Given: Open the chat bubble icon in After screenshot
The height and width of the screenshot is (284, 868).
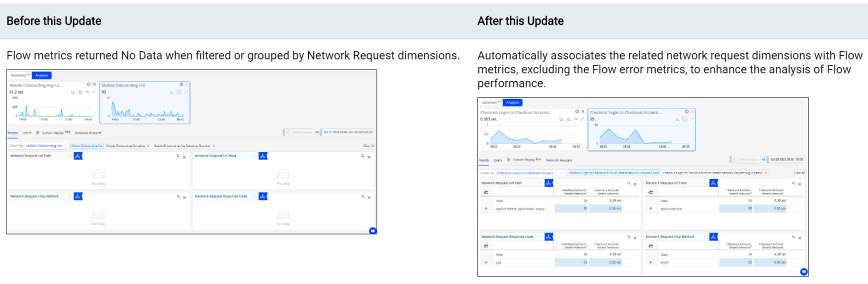Looking at the screenshot, I should 804,272.
